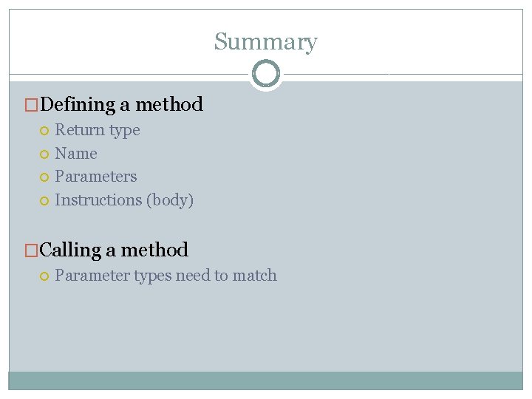Select the Summary title text
532x399 pixels.
click(x=265, y=41)
